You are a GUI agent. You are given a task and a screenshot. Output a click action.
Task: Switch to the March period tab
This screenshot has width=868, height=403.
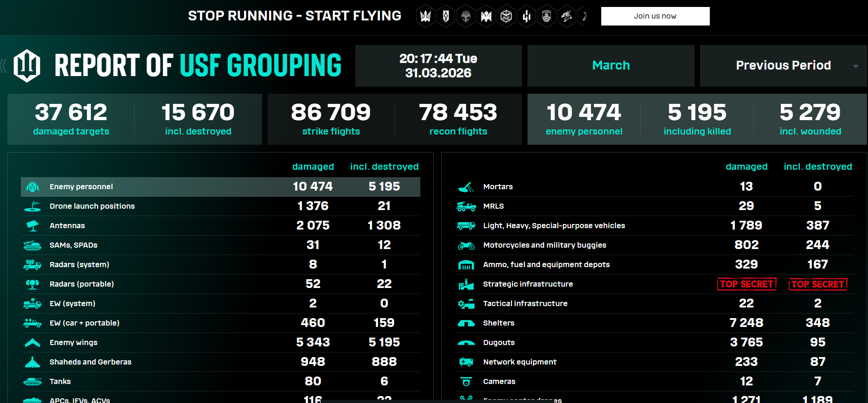point(611,65)
